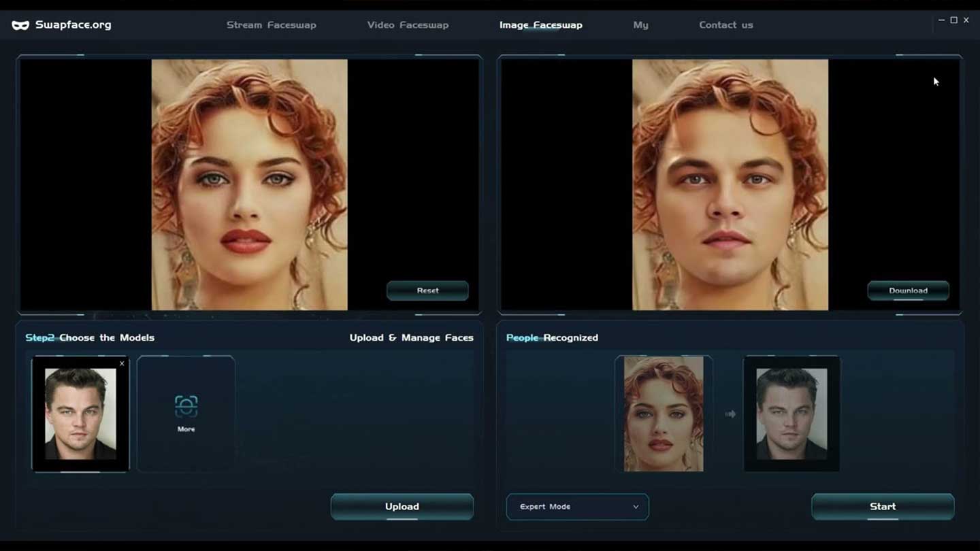Click the target man's face in People Recognized

coord(791,414)
